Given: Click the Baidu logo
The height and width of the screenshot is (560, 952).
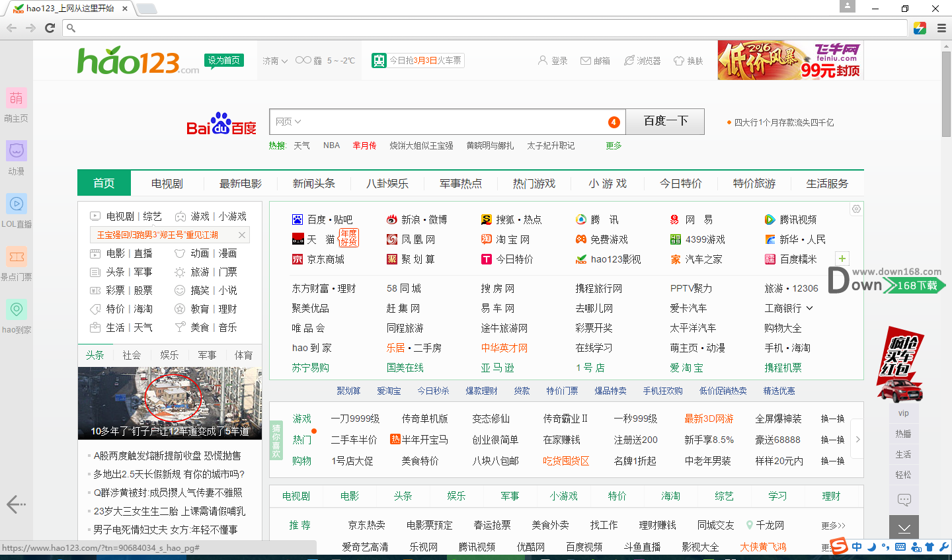Looking at the screenshot, I should click(x=221, y=124).
